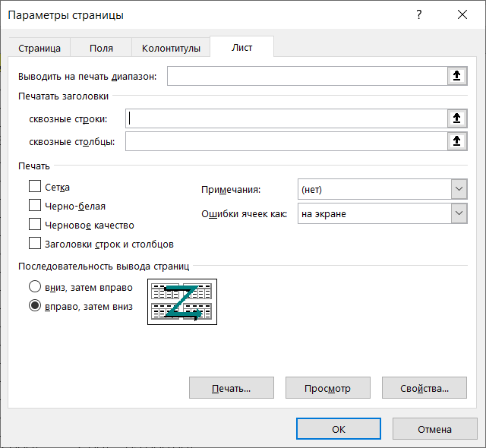Cancel with the Отмена button

point(435,429)
